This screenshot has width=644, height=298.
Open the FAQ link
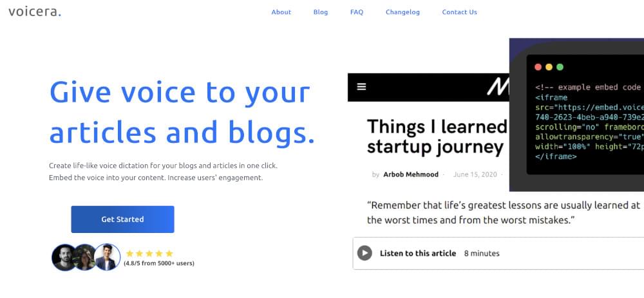(x=357, y=12)
